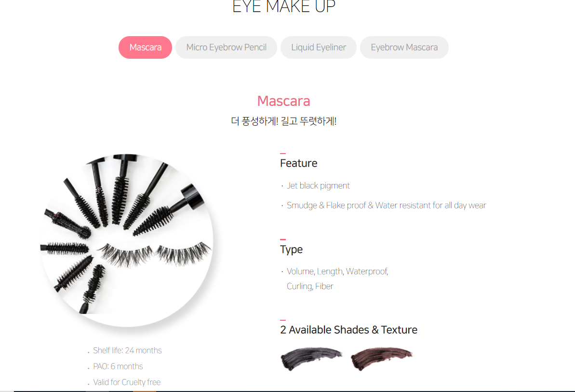Click the Volume, Length, Waterproof type line
575x392 pixels.
337,272
